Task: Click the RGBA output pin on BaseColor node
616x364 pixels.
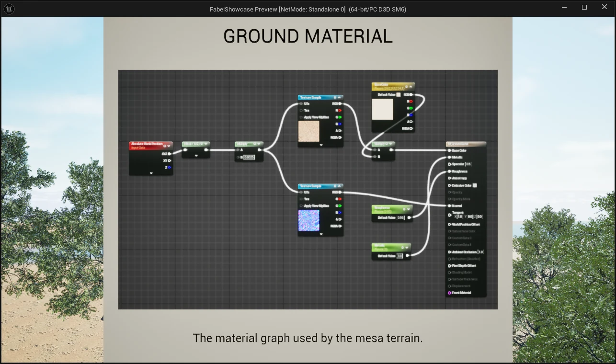Action: point(411,128)
